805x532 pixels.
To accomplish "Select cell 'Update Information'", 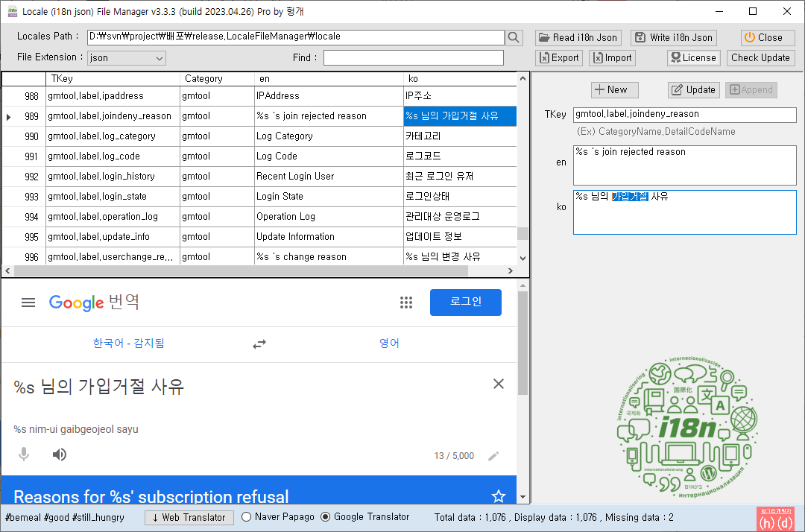I will [x=329, y=236].
